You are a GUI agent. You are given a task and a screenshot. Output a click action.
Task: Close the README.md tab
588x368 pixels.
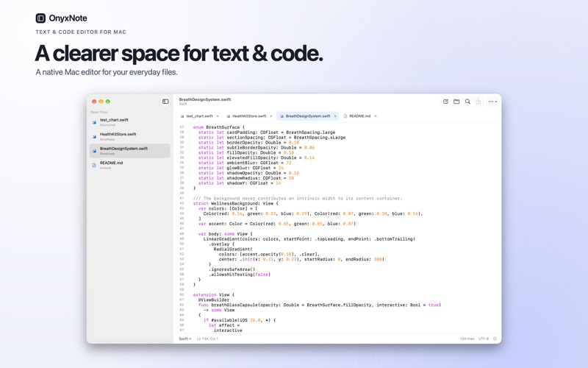pyautogui.click(x=376, y=116)
